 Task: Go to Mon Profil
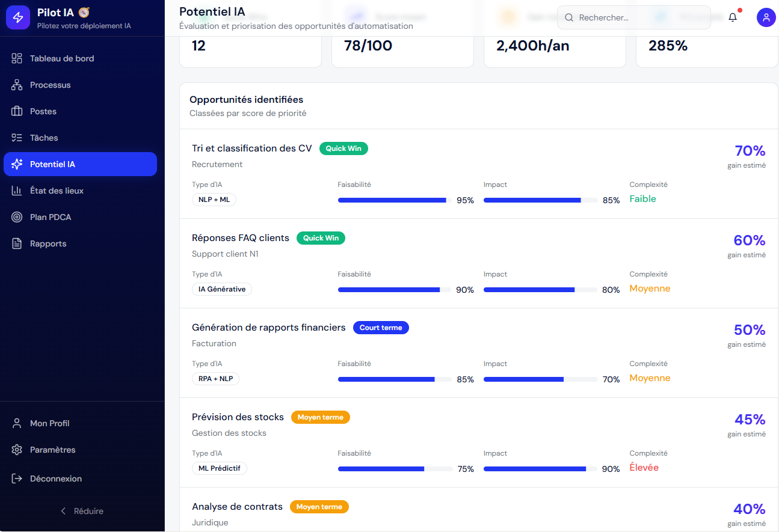[80, 423]
